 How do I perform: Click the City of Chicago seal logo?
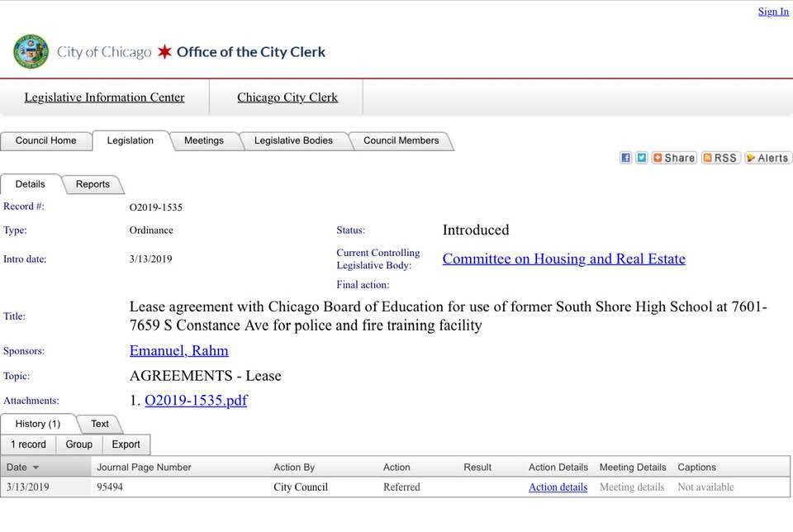click(x=31, y=51)
